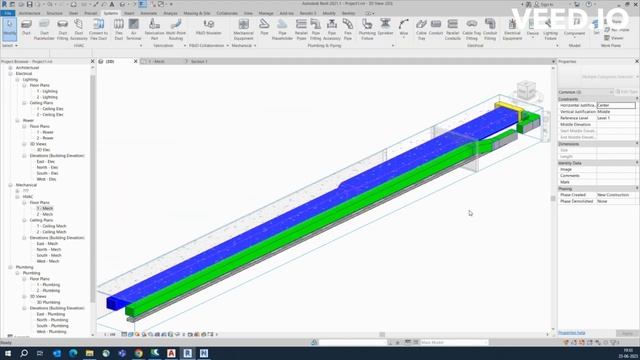The height and width of the screenshot is (360, 640).
Task: Select the Pipe tool
Action: pos(264,28)
